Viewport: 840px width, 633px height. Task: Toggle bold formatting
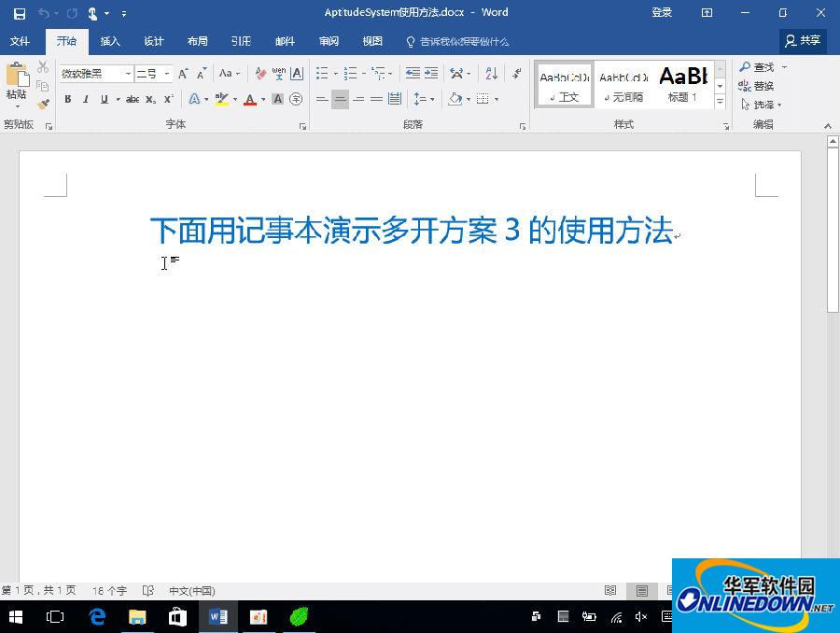(x=67, y=99)
